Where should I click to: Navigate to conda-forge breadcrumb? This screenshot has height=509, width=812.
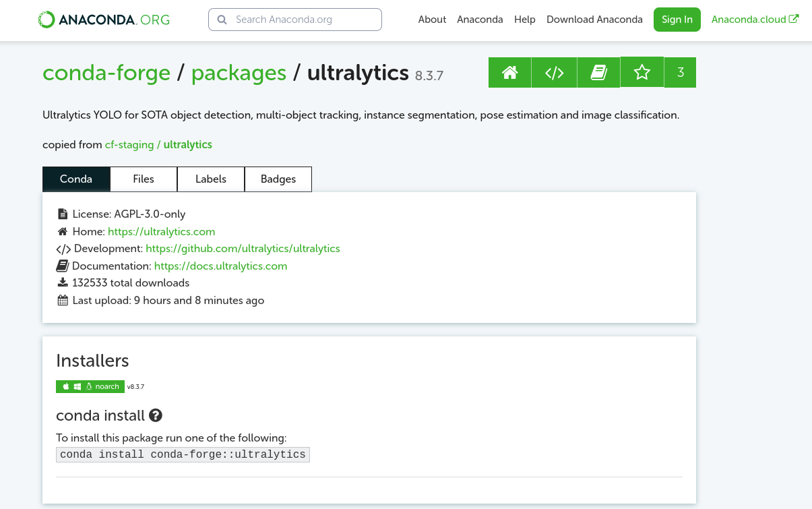click(x=106, y=72)
